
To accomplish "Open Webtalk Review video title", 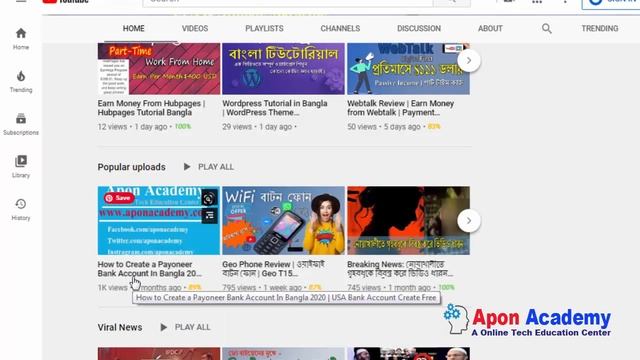I will [400, 108].
